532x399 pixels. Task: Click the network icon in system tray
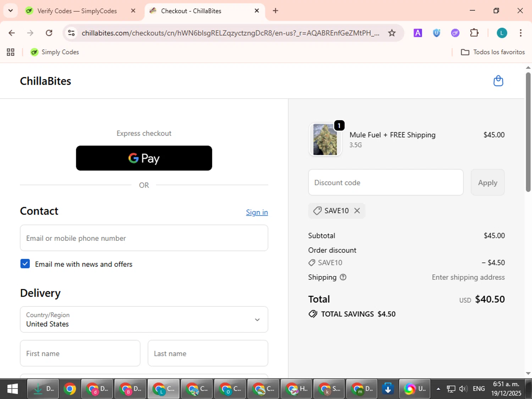click(451, 389)
